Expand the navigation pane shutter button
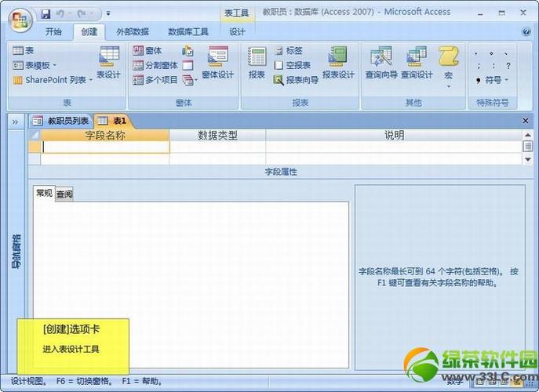 point(15,122)
